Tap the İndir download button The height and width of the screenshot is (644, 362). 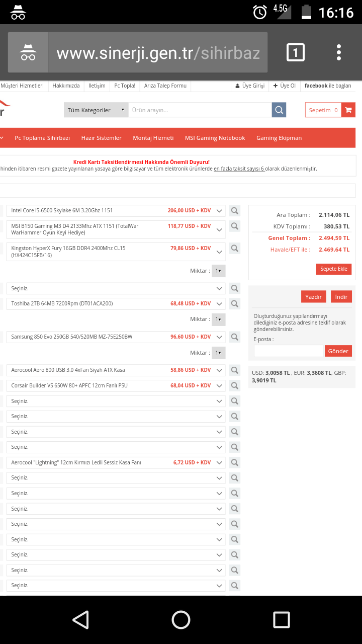pyautogui.click(x=341, y=296)
